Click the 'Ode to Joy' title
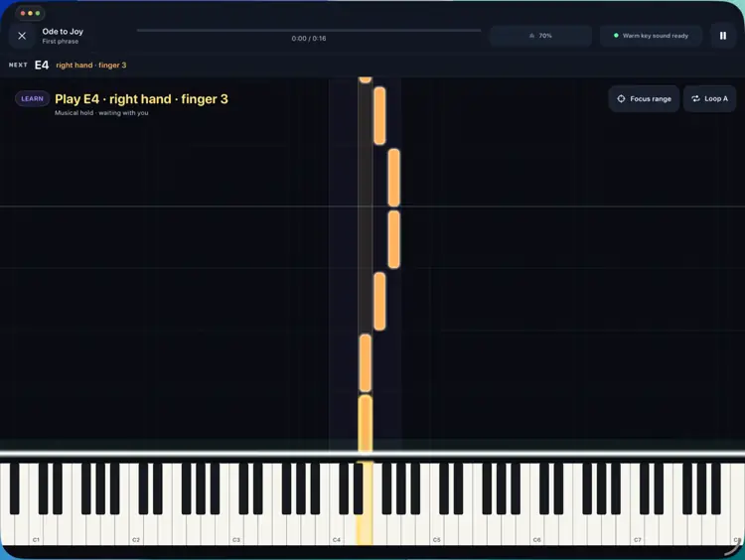This screenshot has height=560, width=745. [63, 32]
